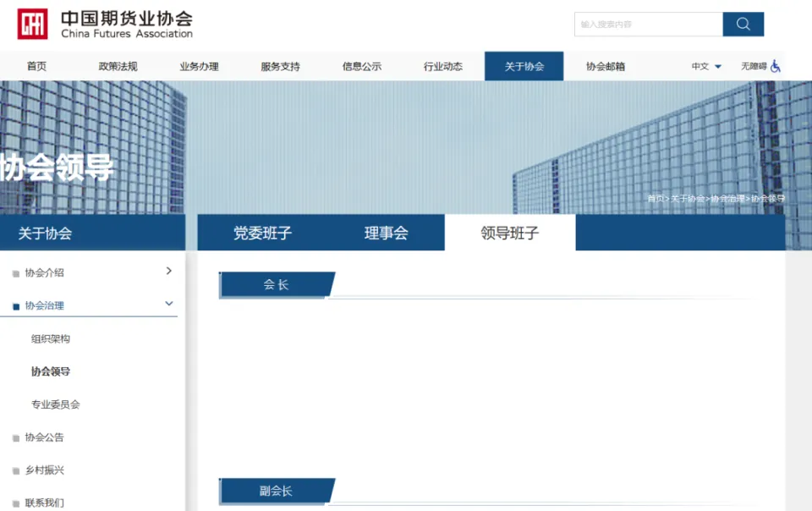This screenshot has width=812, height=511.
Task: Select 服务支持 in the top navigation
Action: [280, 66]
